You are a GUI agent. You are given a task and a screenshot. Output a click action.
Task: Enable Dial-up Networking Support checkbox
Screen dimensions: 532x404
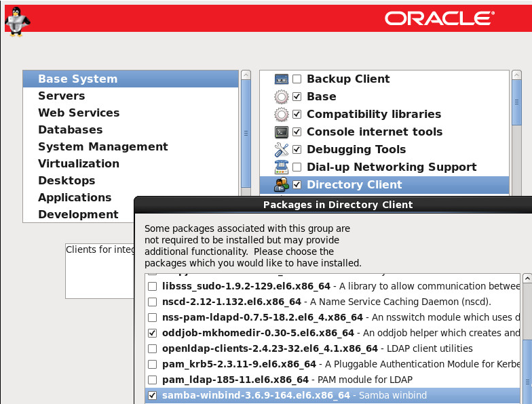click(x=297, y=167)
